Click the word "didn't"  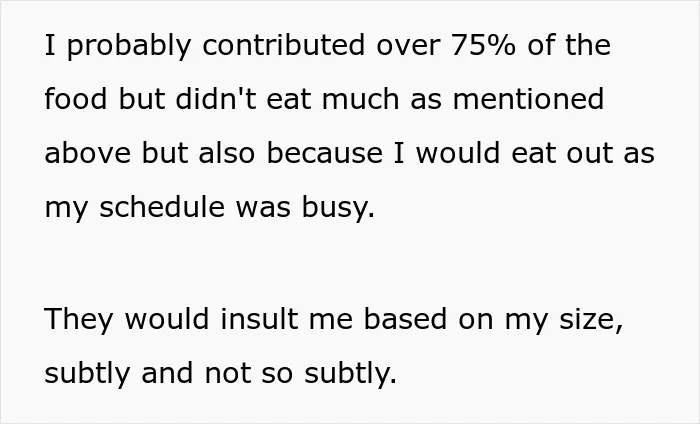coord(217,99)
